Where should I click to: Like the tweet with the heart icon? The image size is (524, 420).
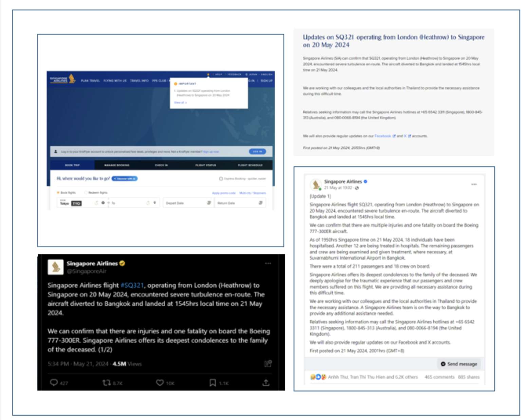point(160,383)
